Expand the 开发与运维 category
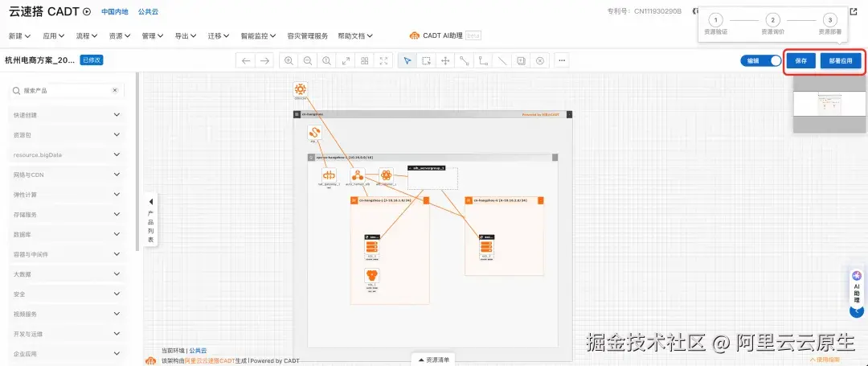This screenshot has height=366, width=868. tap(67, 334)
